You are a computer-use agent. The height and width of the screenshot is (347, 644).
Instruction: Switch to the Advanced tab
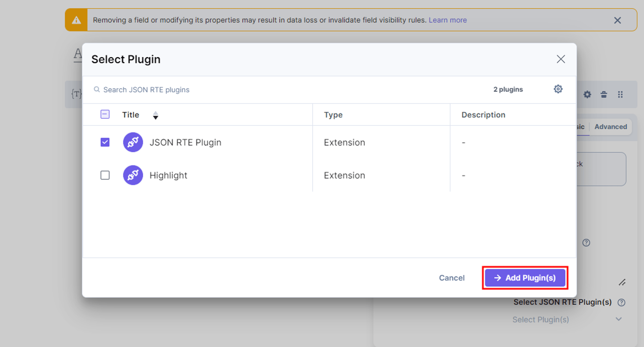[611, 127]
